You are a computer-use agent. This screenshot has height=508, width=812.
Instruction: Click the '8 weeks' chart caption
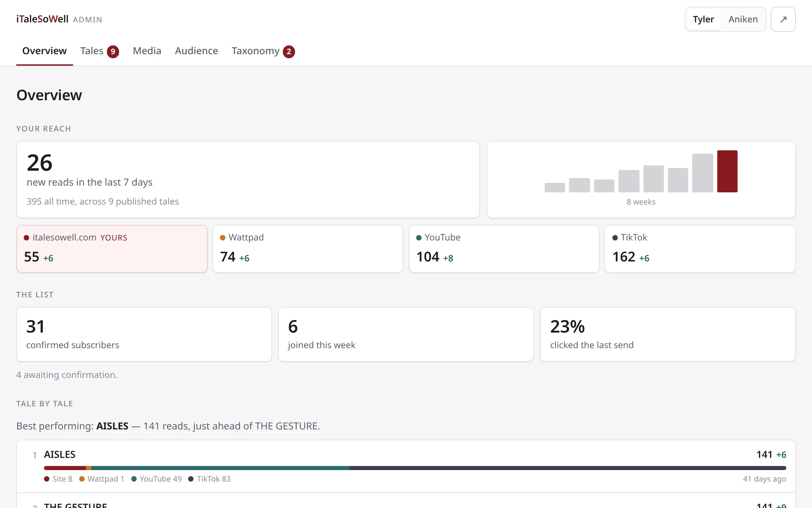pos(641,202)
